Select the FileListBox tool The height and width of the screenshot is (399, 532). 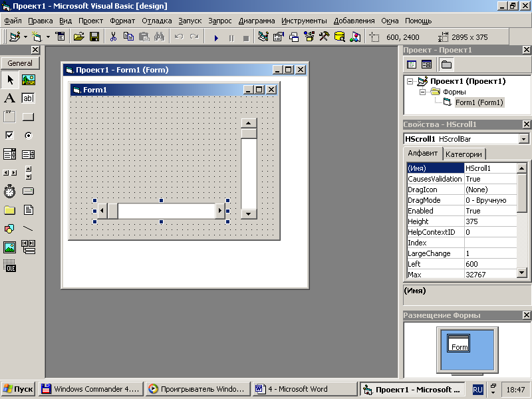point(29,210)
